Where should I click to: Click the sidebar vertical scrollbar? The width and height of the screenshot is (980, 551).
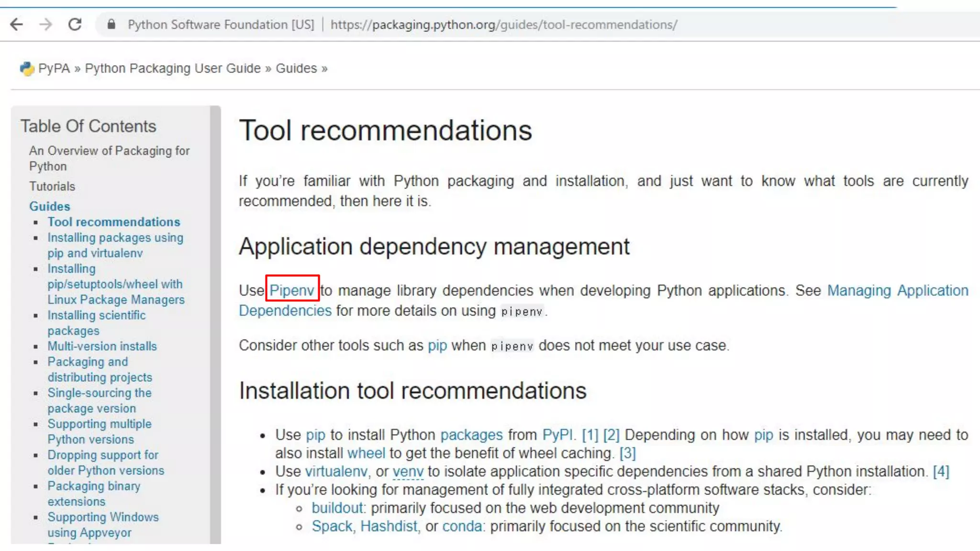tap(215, 325)
